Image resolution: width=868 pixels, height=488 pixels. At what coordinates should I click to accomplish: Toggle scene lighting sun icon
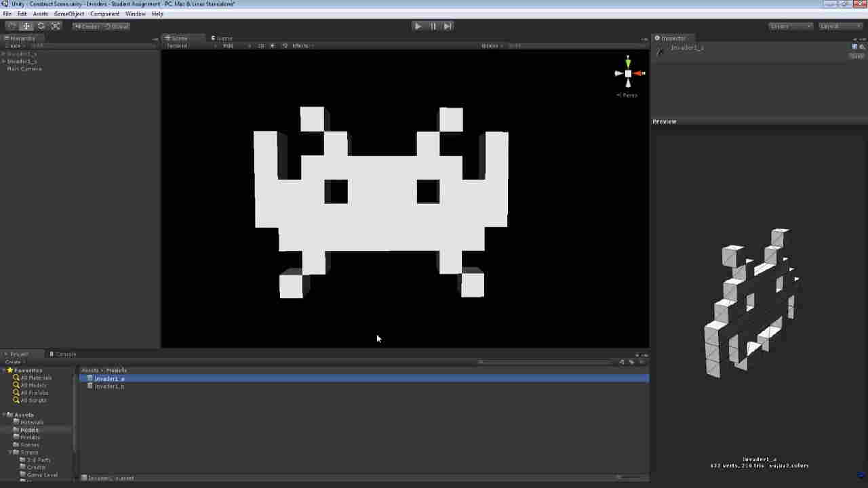(273, 46)
